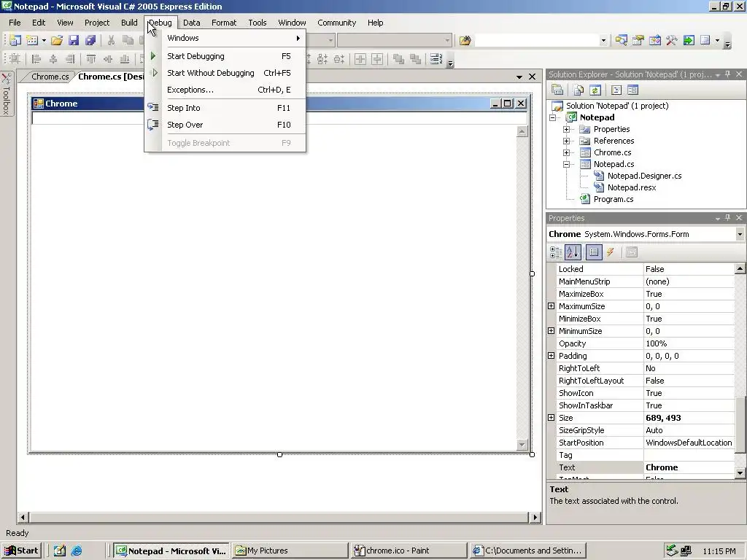Screen dimensions: 747x560
Task: Click the Add New Item toolbar icon
Action: tap(32, 41)
